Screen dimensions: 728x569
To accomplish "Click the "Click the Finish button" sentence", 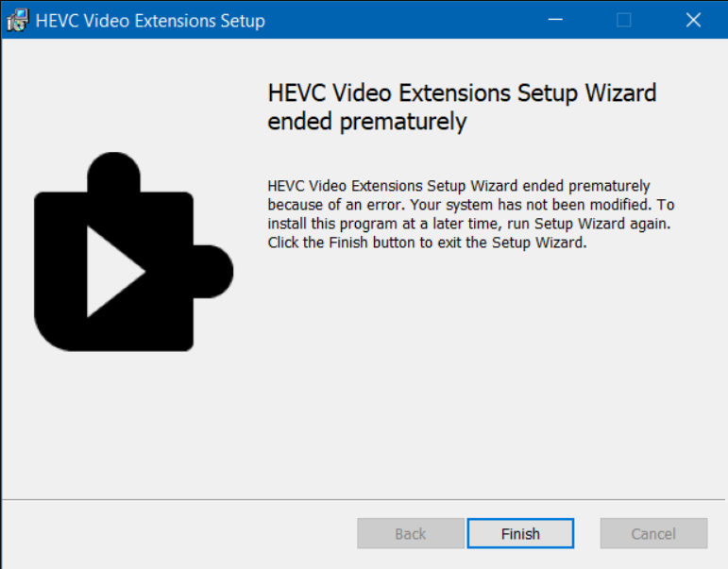I will pos(427,243).
